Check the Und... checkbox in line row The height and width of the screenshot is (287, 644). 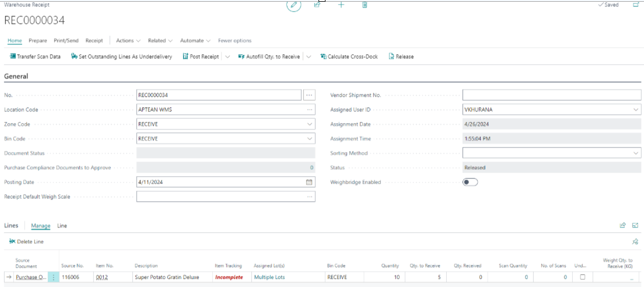coord(582,277)
